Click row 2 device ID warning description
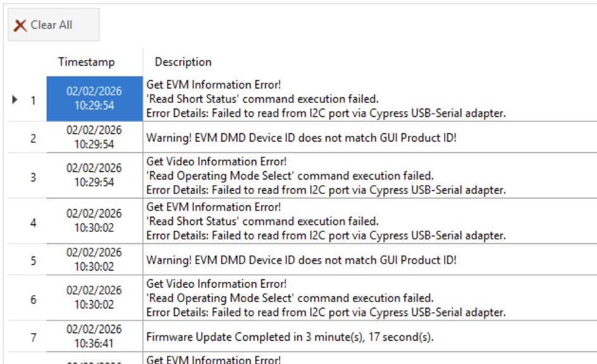 [370, 137]
